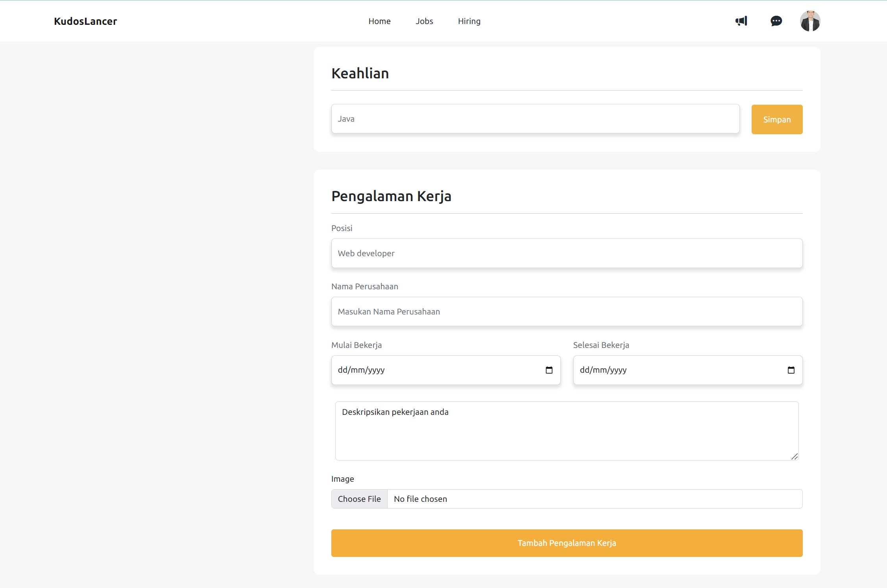Image resolution: width=887 pixels, height=588 pixels.
Task: Click the Posisi field showing Web developer
Action: coord(567,253)
